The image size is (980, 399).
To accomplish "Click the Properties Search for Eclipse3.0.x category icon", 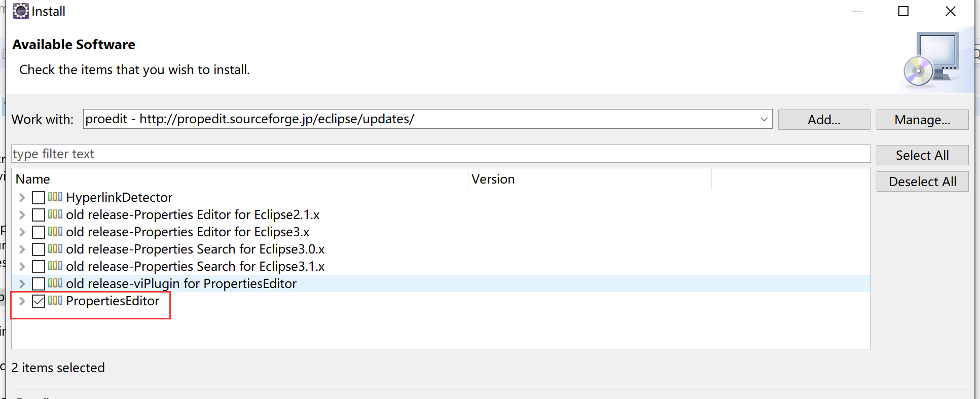I will [55, 248].
